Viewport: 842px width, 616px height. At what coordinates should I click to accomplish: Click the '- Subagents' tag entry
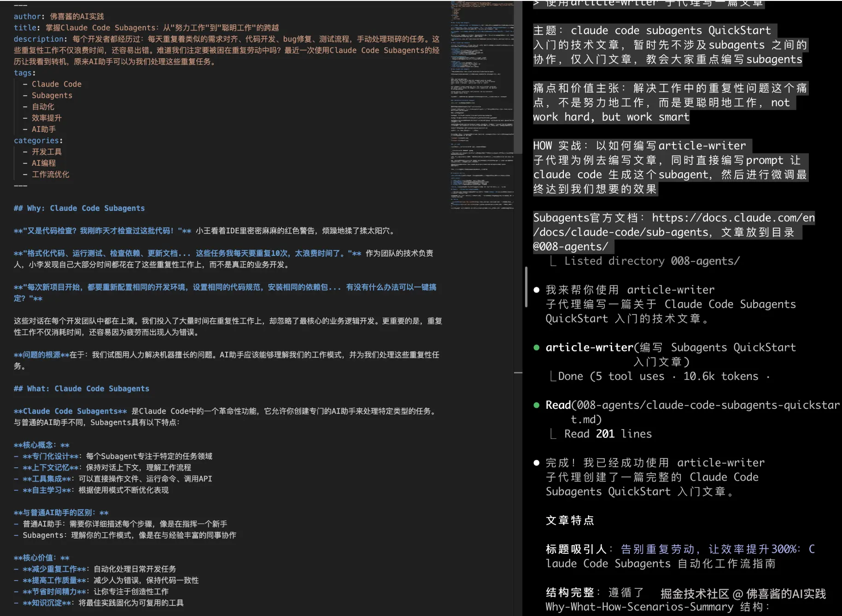pyautogui.click(x=47, y=95)
